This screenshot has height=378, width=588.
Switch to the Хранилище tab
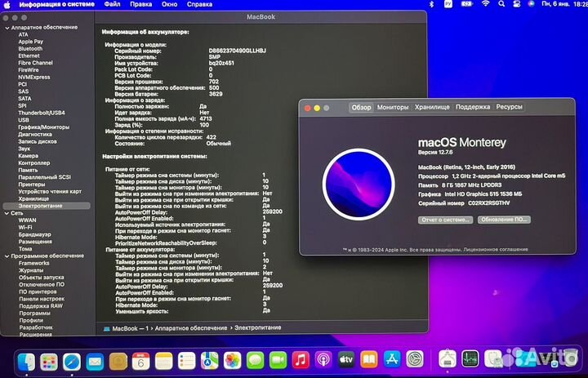pyautogui.click(x=432, y=107)
